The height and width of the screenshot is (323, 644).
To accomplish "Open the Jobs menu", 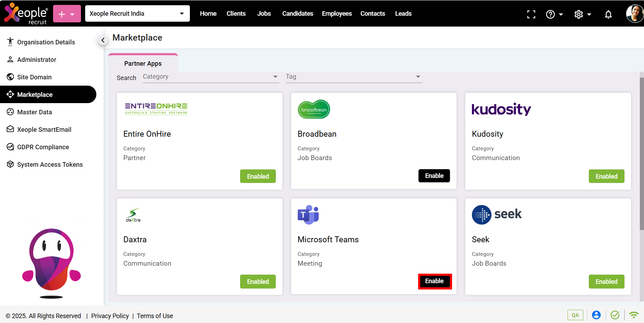I will 264,14.
